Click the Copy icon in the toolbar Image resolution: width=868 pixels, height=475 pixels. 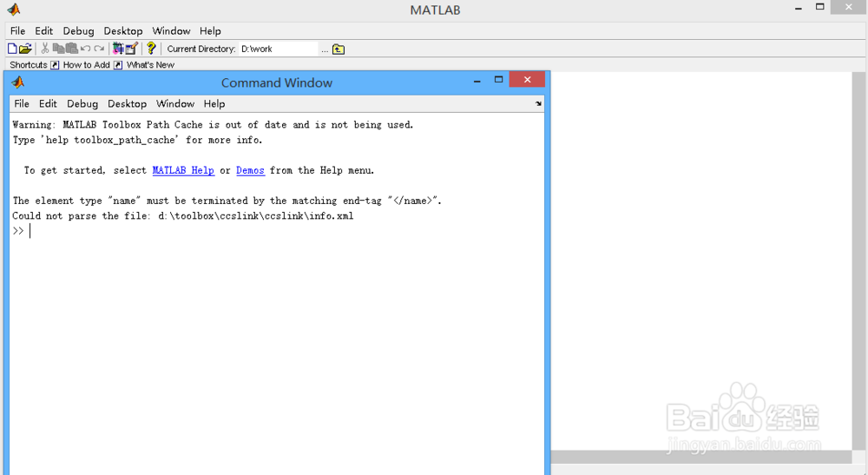58,49
